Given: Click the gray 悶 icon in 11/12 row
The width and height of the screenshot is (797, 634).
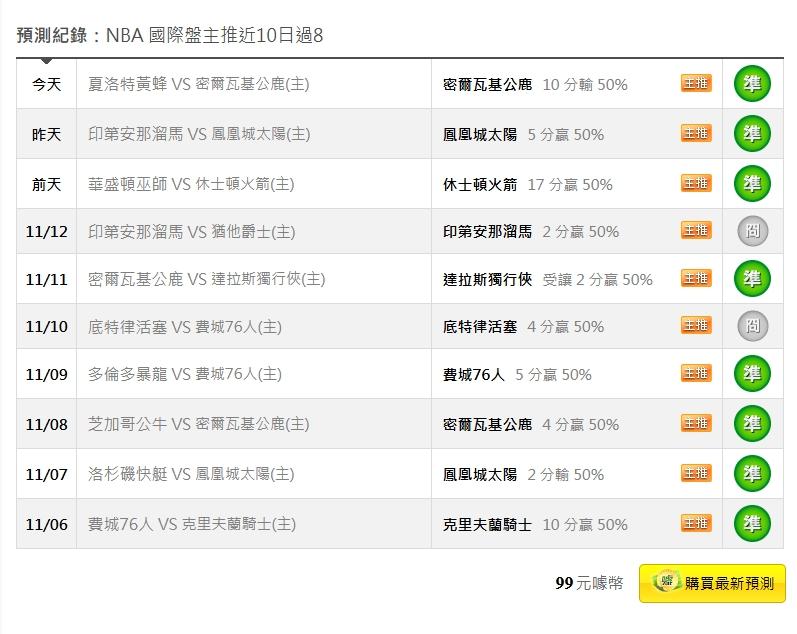Looking at the screenshot, I should coord(752,231).
